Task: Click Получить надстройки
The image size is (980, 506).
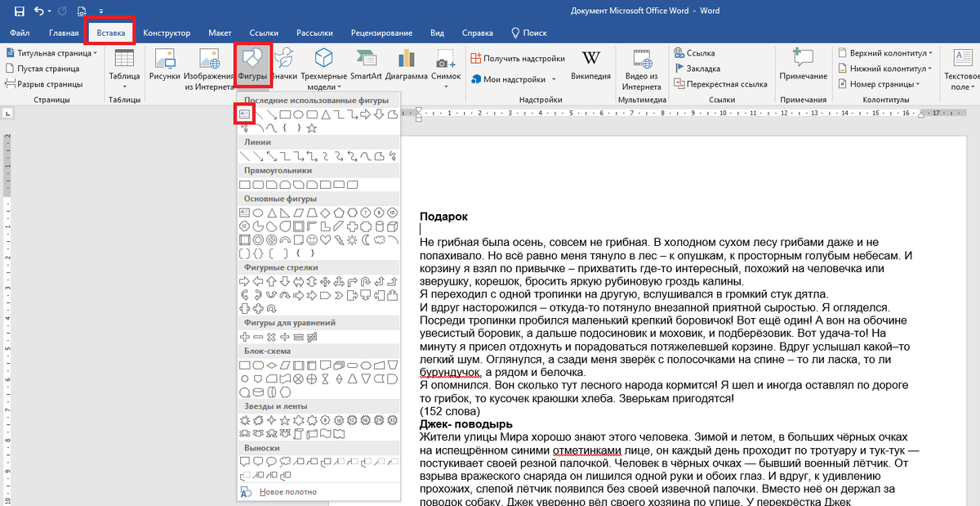Action: click(518, 59)
